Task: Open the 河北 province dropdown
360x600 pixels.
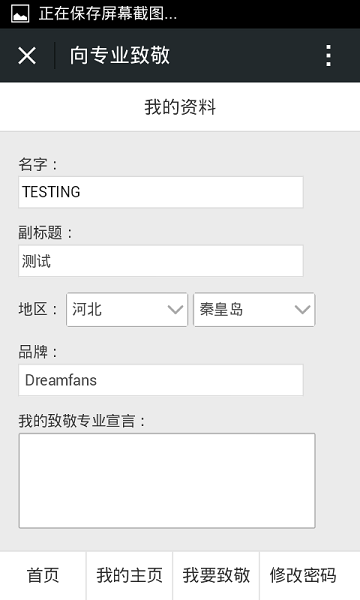Action: [127, 310]
